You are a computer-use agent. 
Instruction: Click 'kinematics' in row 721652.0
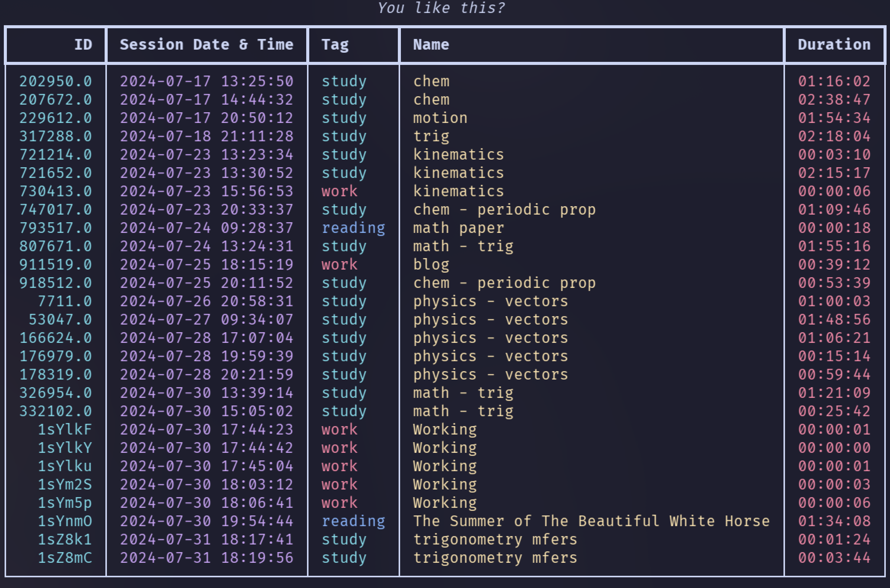pyautogui.click(x=459, y=173)
